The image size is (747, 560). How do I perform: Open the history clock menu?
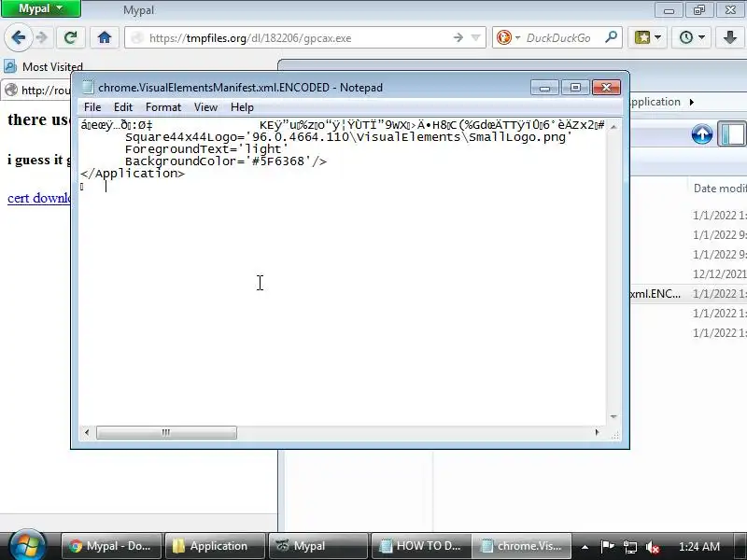[691, 37]
